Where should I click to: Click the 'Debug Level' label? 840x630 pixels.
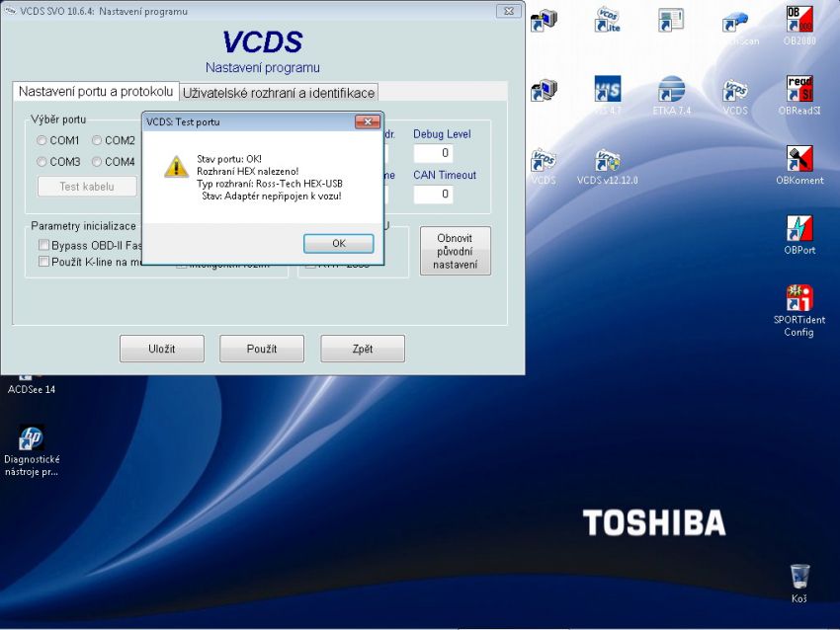pos(442,134)
